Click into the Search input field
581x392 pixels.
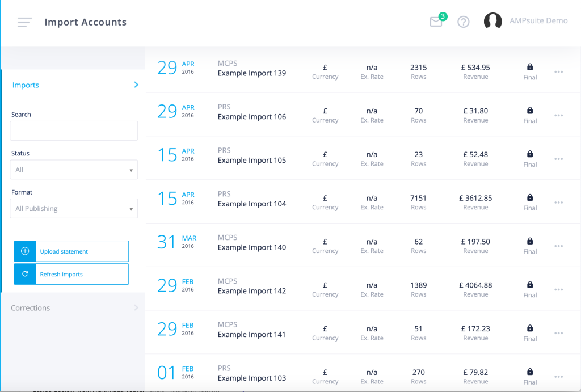tap(74, 131)
